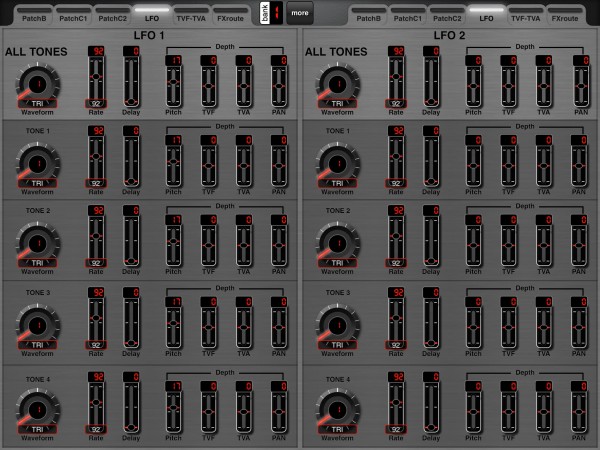Click LFO 1 Tone 4 Delay value 0 display
The height and width of the screenshot is (450, 600).
point(131,377)
